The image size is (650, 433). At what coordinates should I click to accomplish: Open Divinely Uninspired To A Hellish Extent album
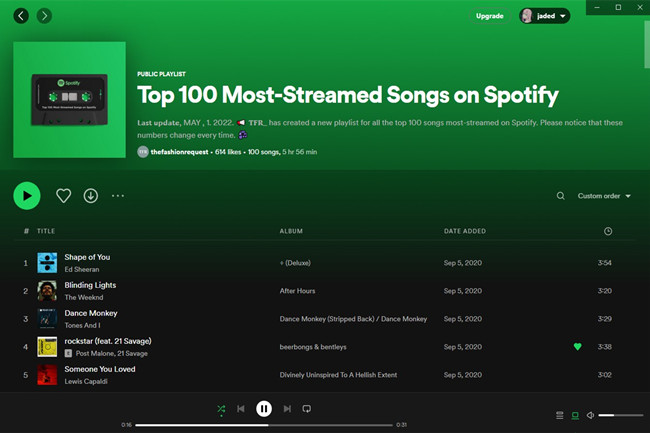pyautogui.click(x=338, y=375)
